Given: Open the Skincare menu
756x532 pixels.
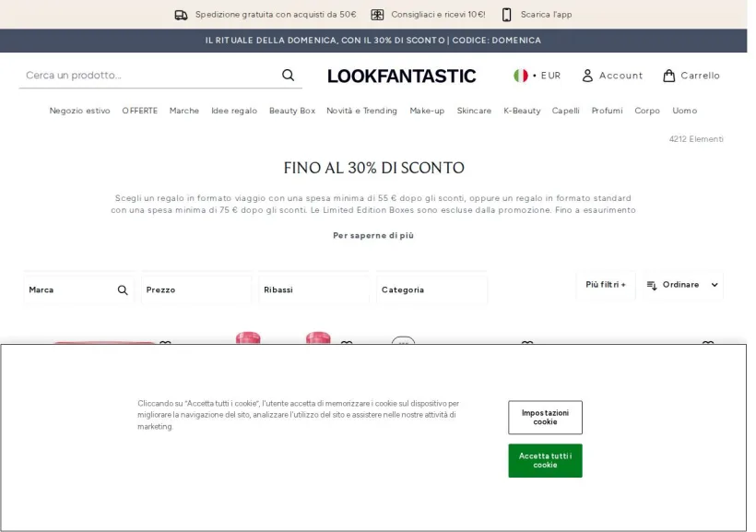Looking at the screenshot, I should tap(474, 111).
